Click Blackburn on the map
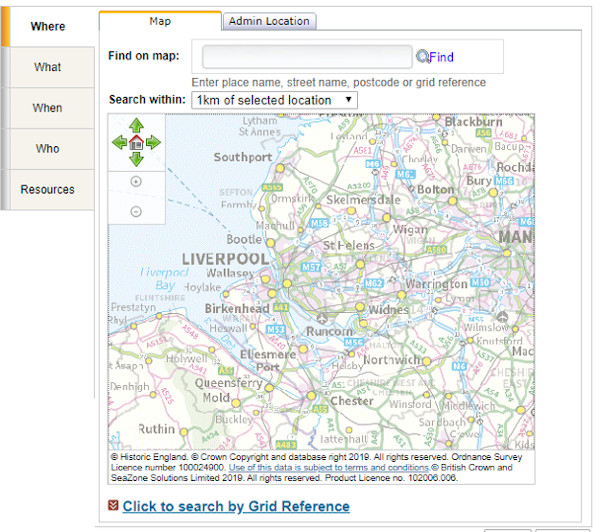The height and width of the screenshot is (532, 600). coord(473,122)
